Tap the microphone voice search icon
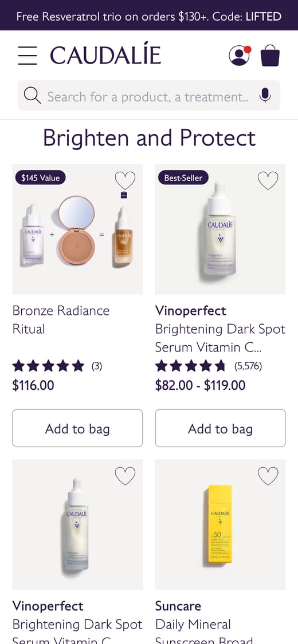 coord(265,95)
